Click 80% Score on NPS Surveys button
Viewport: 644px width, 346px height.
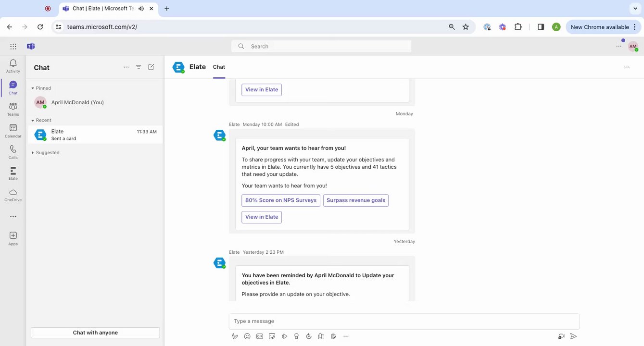click(281, 200)
